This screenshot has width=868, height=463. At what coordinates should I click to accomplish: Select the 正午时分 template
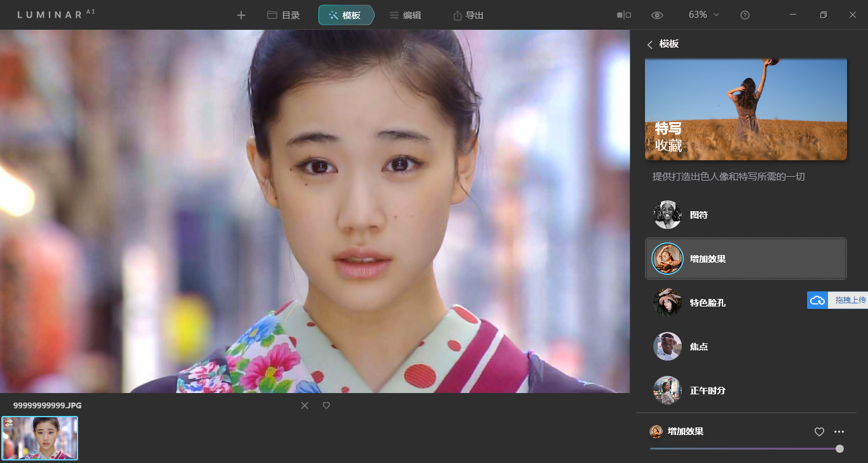[x=746, y=390]
